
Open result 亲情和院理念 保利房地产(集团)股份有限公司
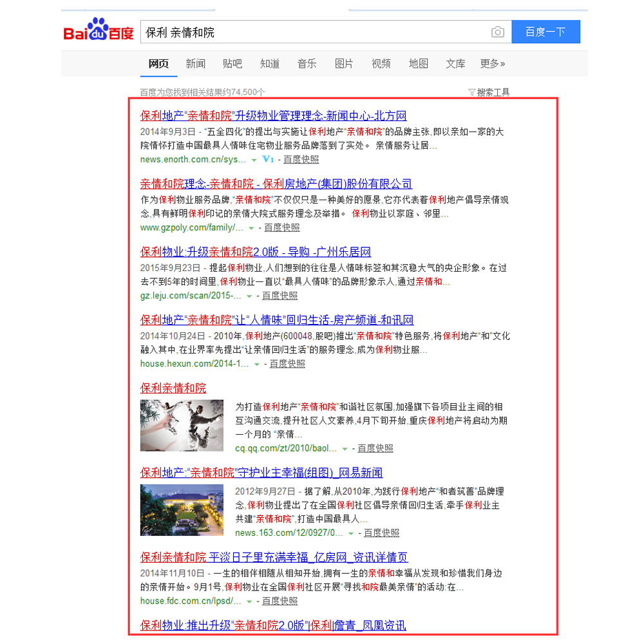tap(276, 184)
